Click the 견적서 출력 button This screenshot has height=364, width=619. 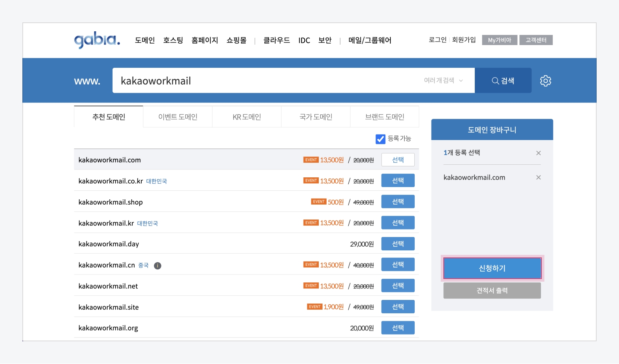pos(492,291)
